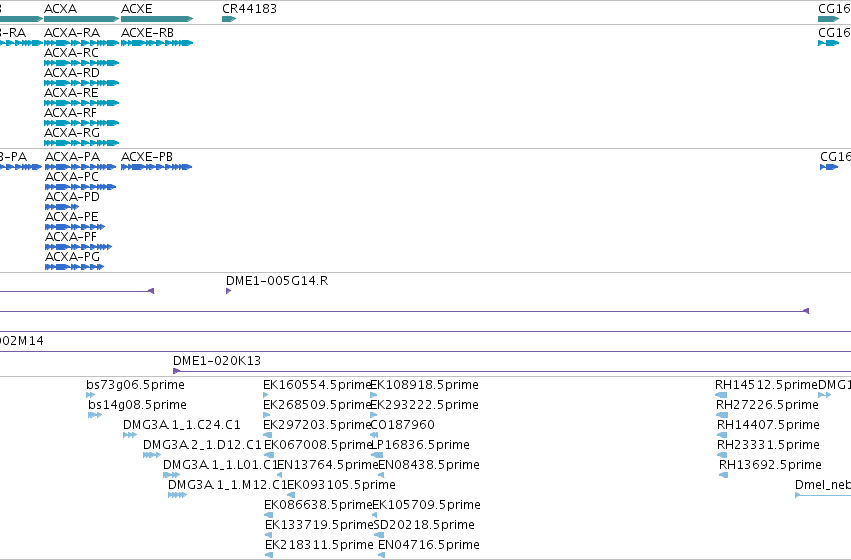Image resolution: width=851 pixels, height=560 pixels.
Task: Open the ACXA-PC protein feature
Action: coord(80,187)
